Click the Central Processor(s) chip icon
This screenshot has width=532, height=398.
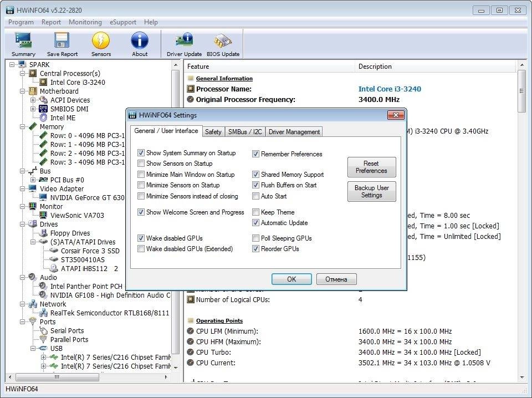click(33, 73)
